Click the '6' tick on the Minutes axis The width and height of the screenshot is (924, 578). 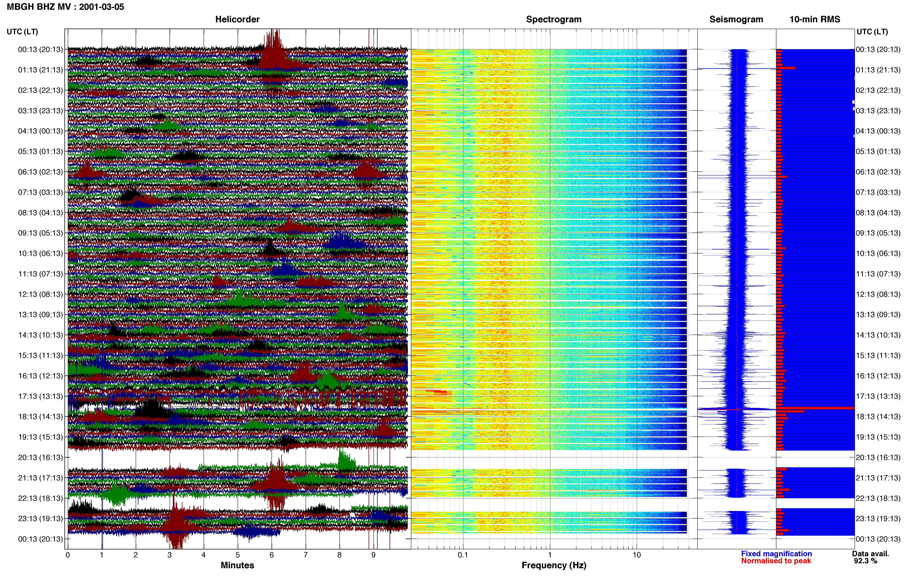272,555
